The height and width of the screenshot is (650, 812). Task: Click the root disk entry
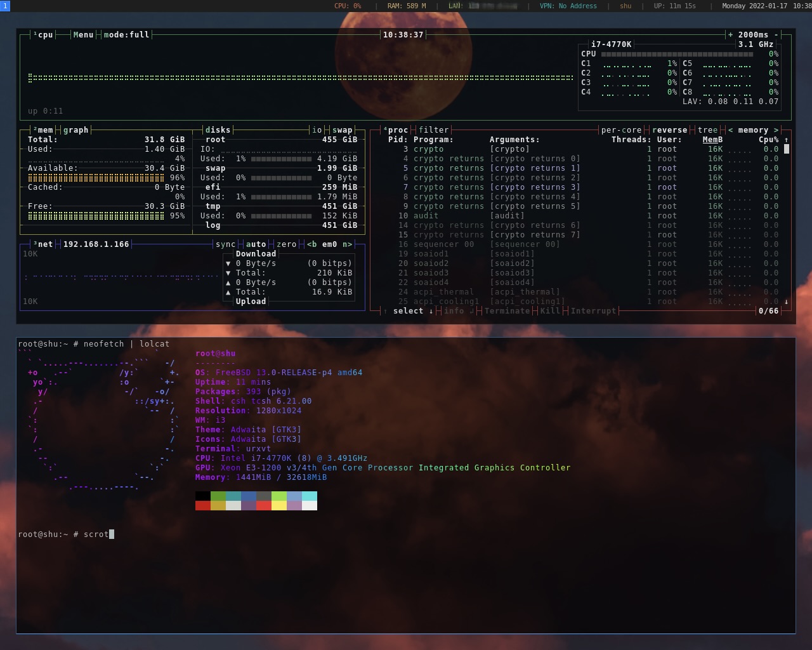tap(215, 140)
